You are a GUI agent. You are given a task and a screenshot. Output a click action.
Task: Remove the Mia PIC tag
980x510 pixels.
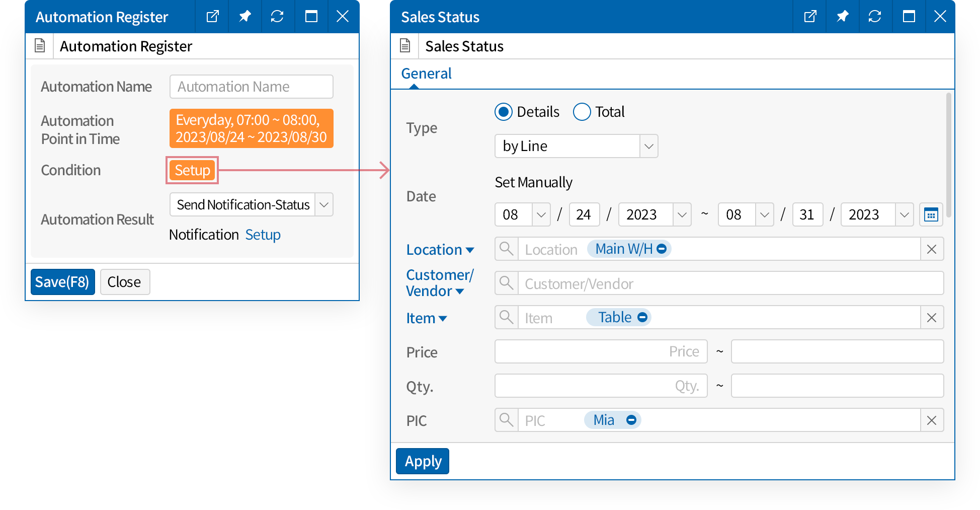[x=631, y=420]
